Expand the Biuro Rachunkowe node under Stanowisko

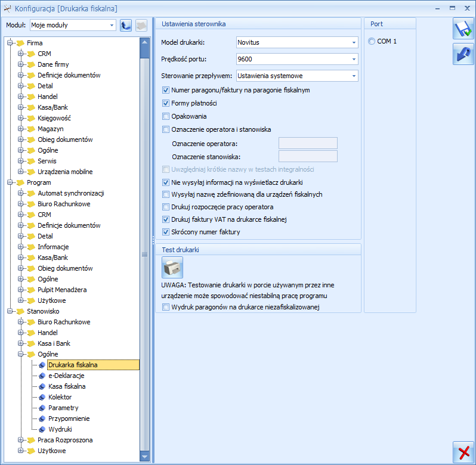tap(21, 322)
